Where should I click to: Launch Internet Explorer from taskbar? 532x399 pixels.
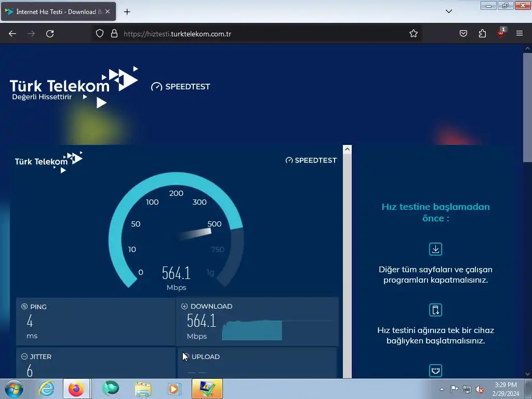coord(46,389)
